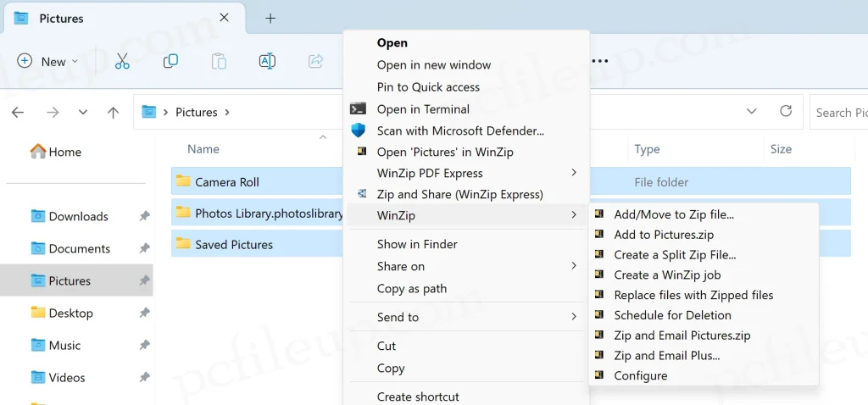Expand the address bar history dropdown
The width and height of the screenshot is (868, 405).
751,111
